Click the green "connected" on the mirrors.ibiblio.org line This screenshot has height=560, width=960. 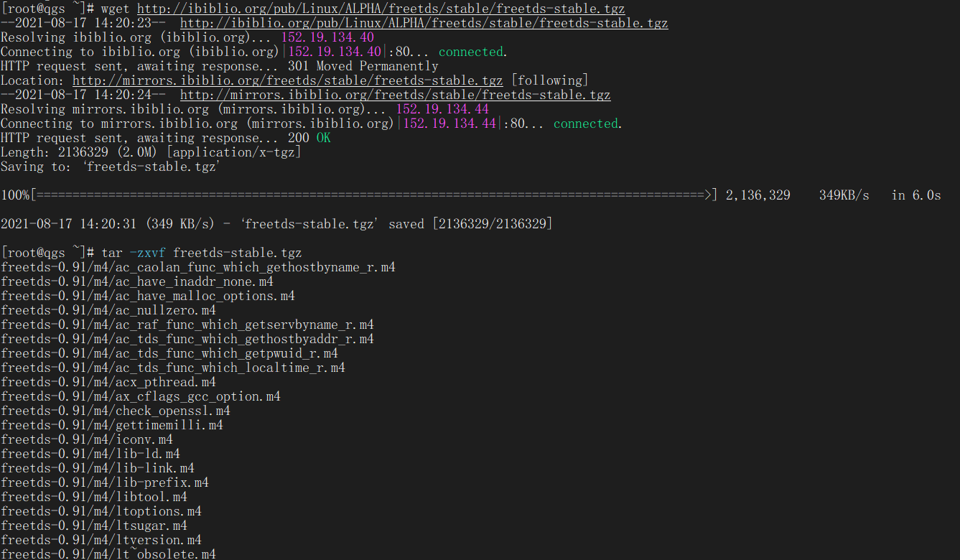coord(586,123)
